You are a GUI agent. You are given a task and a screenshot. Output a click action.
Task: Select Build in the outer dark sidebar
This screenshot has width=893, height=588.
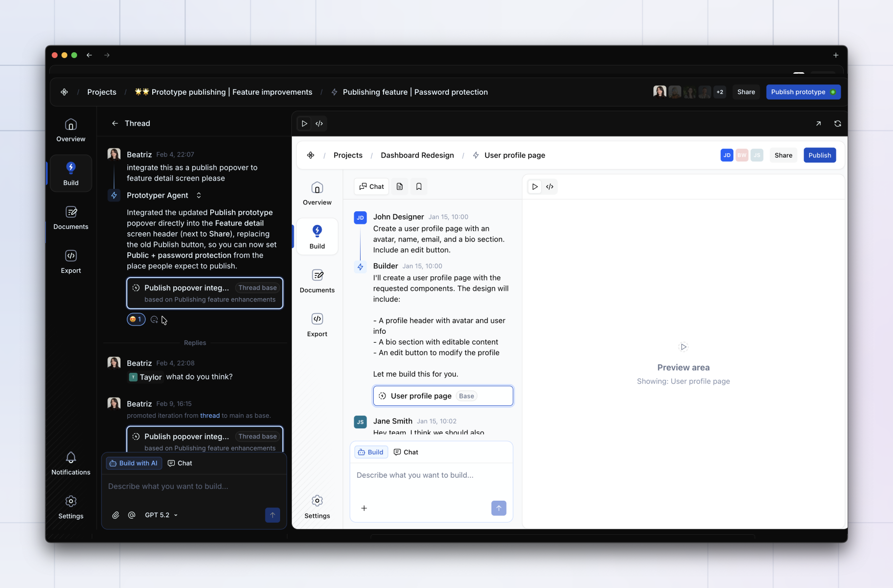tap(71, 174)
